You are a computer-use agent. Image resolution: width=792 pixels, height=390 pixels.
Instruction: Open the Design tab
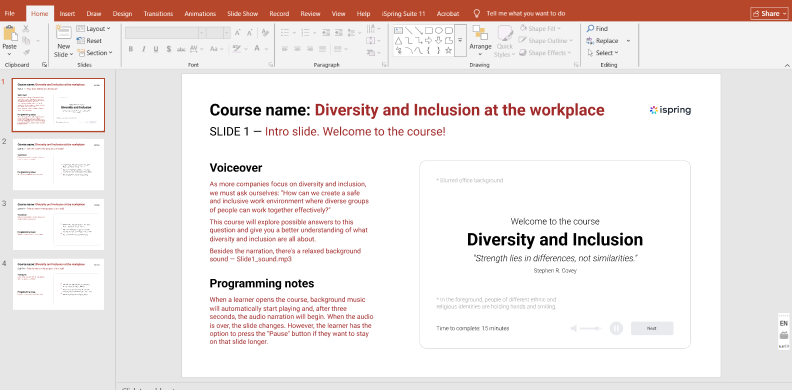[x=122, y=14]
